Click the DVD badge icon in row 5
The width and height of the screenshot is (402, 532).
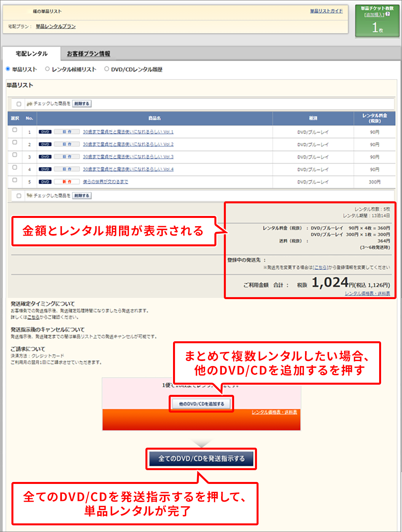pyautogui.click(x=45, y=182)
